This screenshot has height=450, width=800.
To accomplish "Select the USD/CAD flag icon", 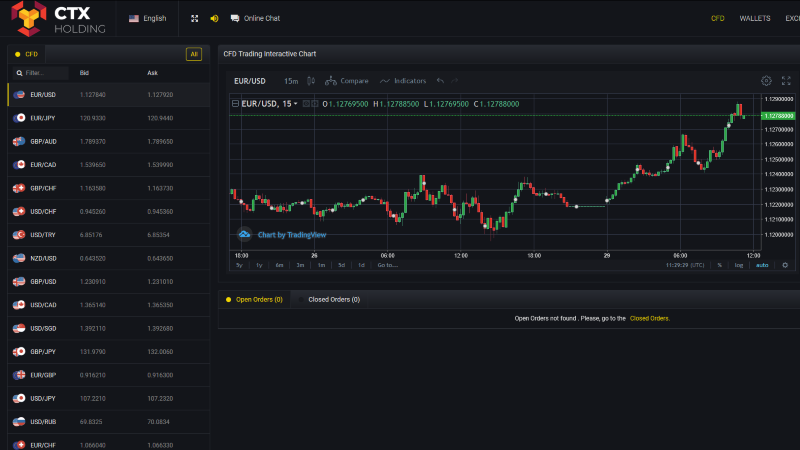I will tap(19, 305).
